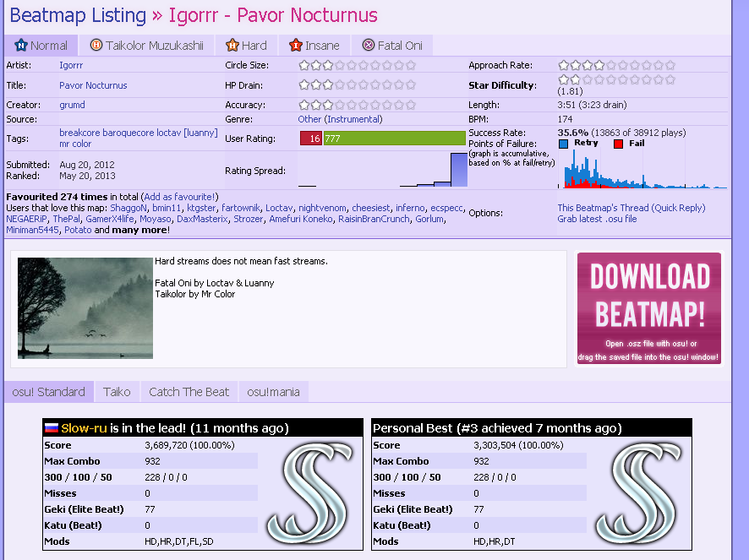Switch to the Taikolor Muzukashii tab
Screen dimensions: 749x560
click(146, 46)
